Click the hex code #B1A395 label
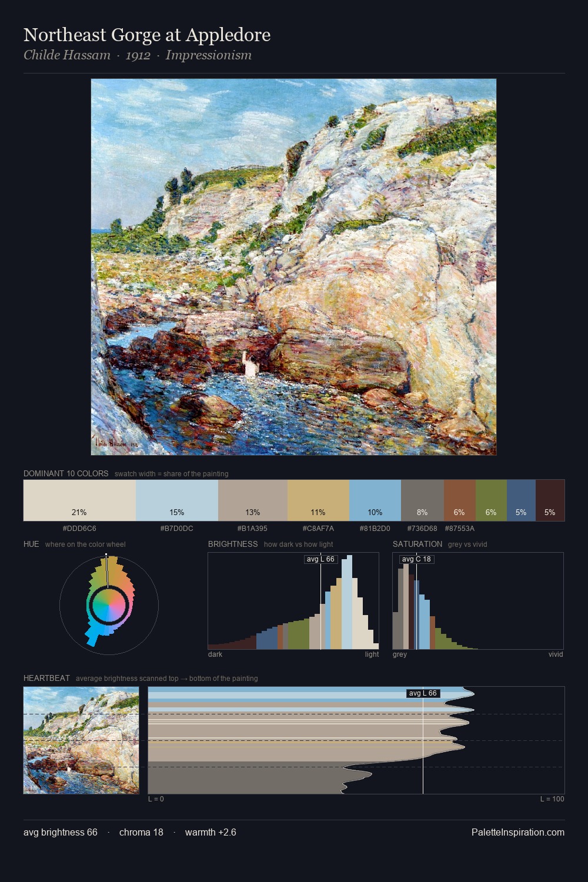Viewport: 588px width, 882px height. [253, 528]
